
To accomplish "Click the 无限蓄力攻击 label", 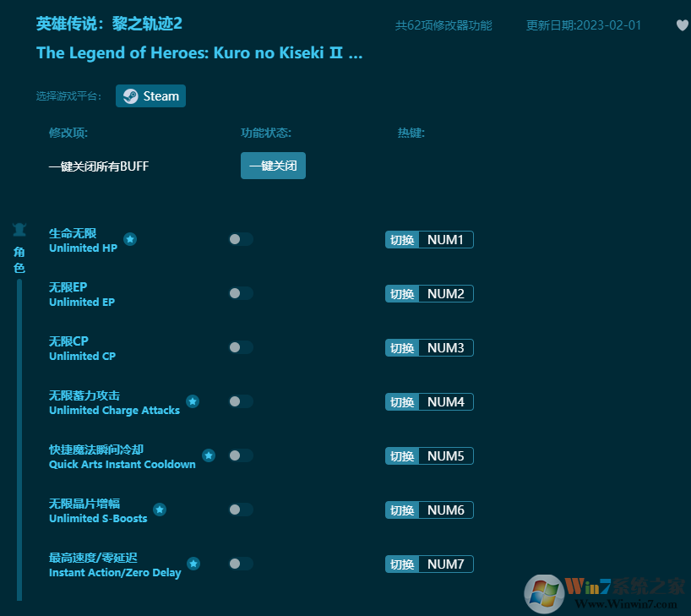I will (x=84, y=395).
